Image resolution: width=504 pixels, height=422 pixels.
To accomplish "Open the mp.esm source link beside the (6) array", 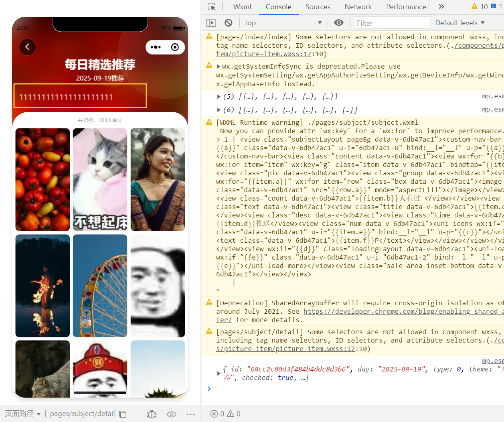I will click(493, 110).
